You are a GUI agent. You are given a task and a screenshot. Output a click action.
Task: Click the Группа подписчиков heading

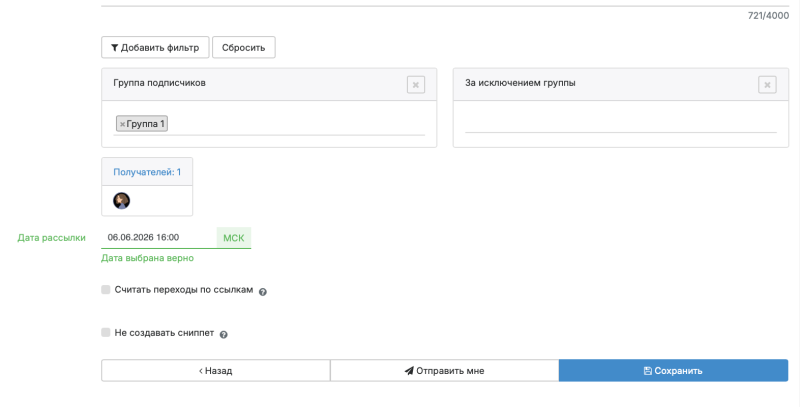(x=159, y=83)
